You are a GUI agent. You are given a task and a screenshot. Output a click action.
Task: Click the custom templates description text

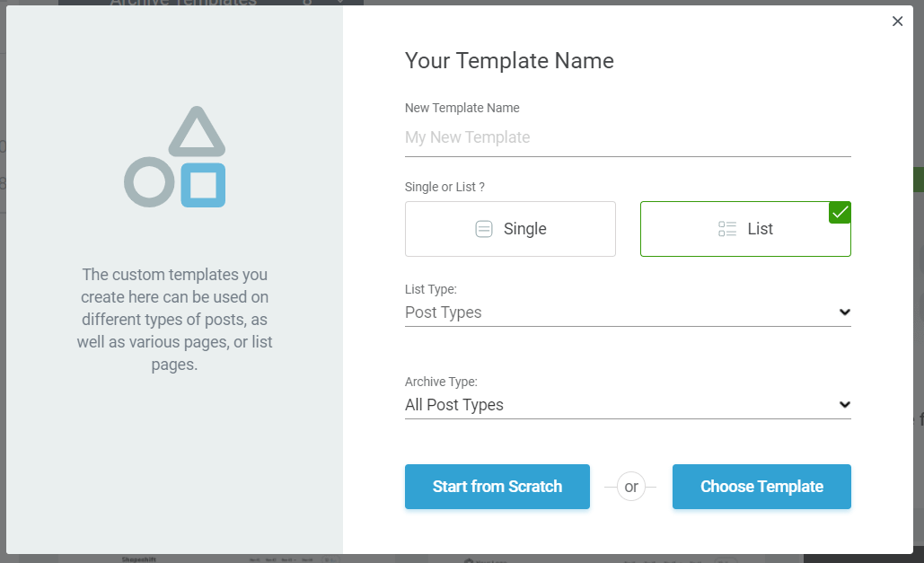[174, 319]
